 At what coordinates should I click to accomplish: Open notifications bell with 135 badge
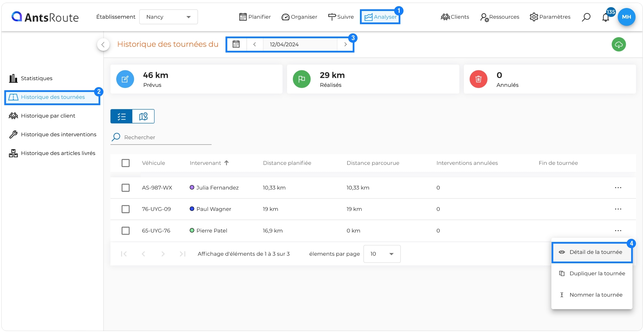[x=606, y=17]
